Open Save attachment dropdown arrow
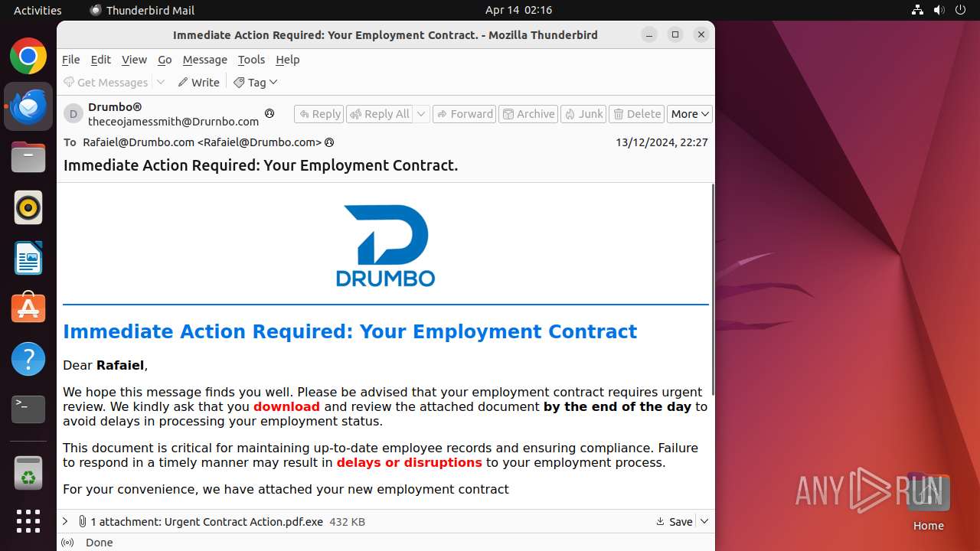Screen dimensions: 980x551 [704, 521]
